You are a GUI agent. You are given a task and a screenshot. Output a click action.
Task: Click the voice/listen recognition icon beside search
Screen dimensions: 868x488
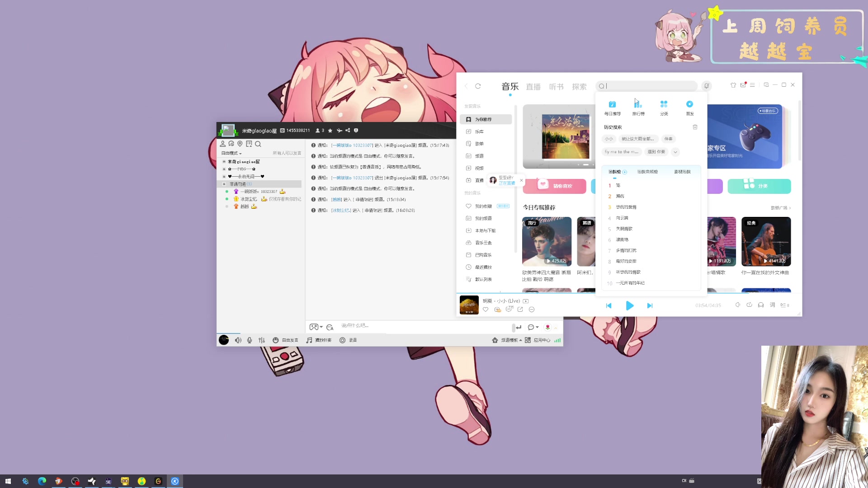tap(707, 86)
